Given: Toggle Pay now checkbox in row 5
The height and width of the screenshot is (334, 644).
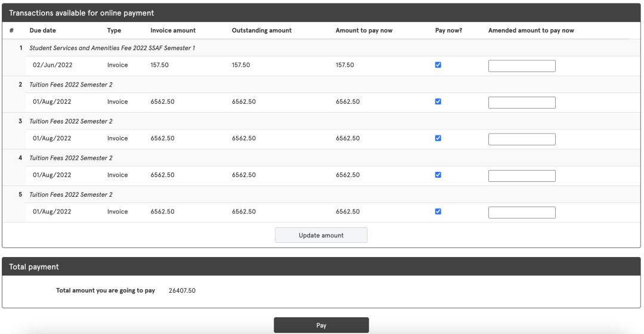Looking at the screenshot, I should pos(438,211).
